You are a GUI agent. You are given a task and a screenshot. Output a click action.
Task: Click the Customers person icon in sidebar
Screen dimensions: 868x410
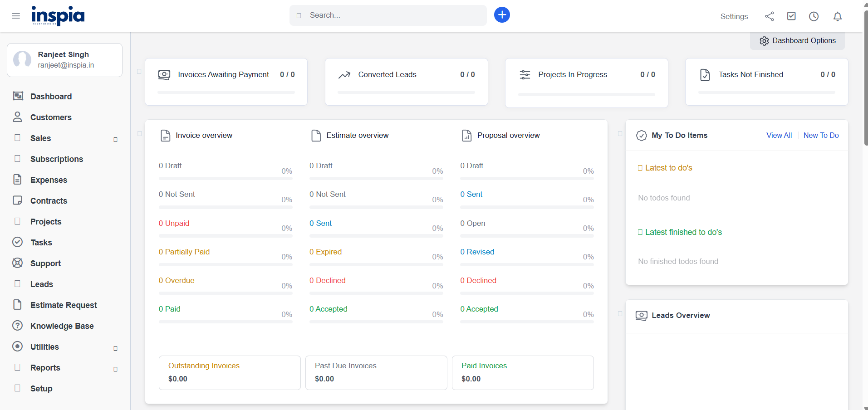(x=18, y=117)
